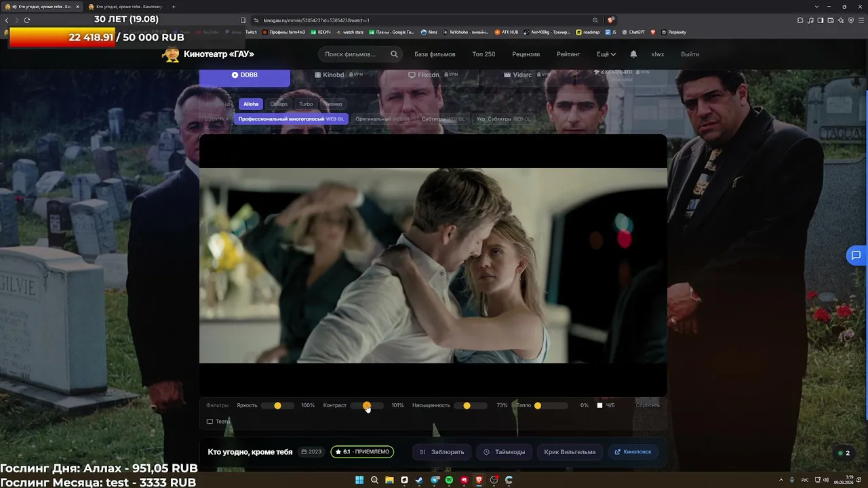Click the Кинотеатр «ГАУ» site logo

click(x=208, y=54)
